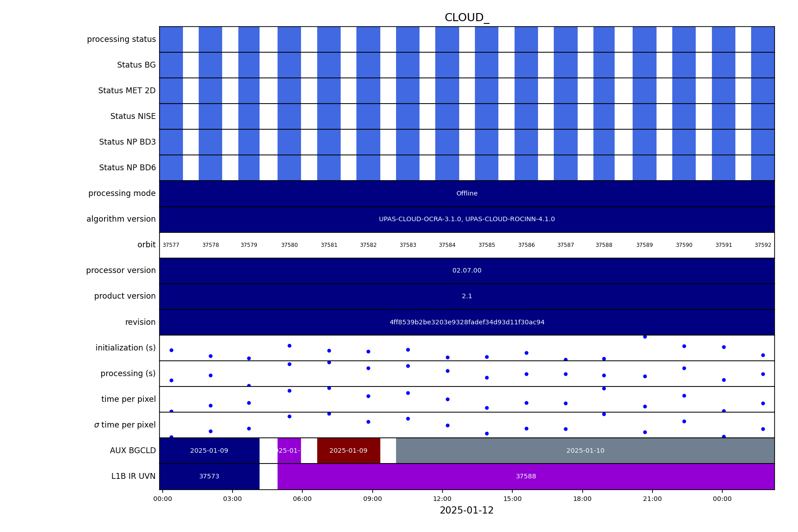This screenshot has width=798, height=532.
Task: Click the maroon 2025-01-09 AUX BGCLD segment
Action: click(x=348, y=450)
